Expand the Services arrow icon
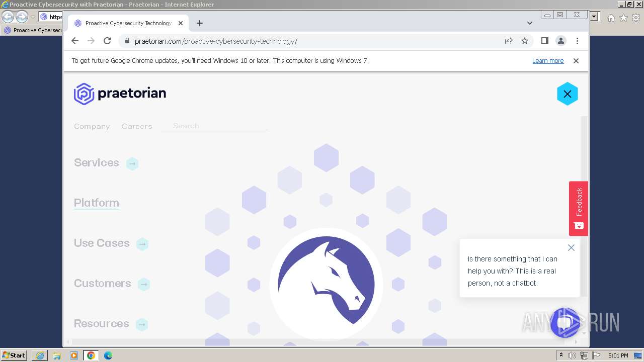The image size is (644, 362). (x=132, y=163)
